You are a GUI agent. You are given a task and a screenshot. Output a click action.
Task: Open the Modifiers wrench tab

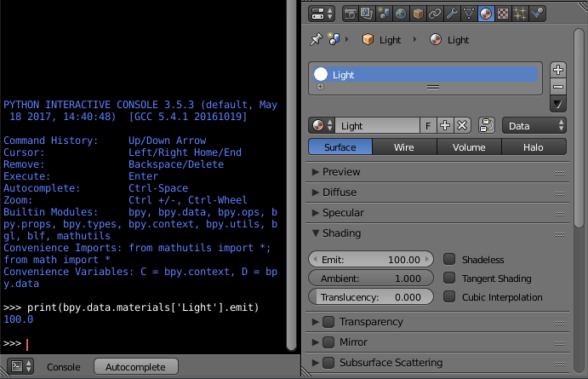pos(452,14)
